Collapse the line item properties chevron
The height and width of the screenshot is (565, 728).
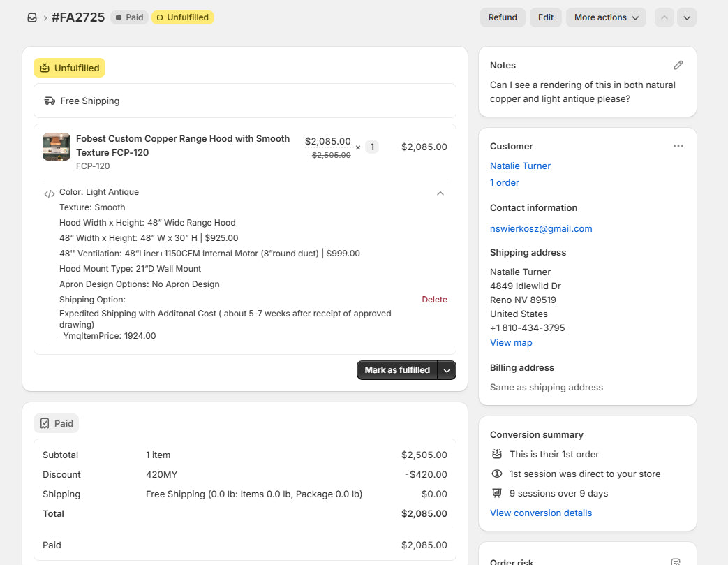tap(440, 193)
